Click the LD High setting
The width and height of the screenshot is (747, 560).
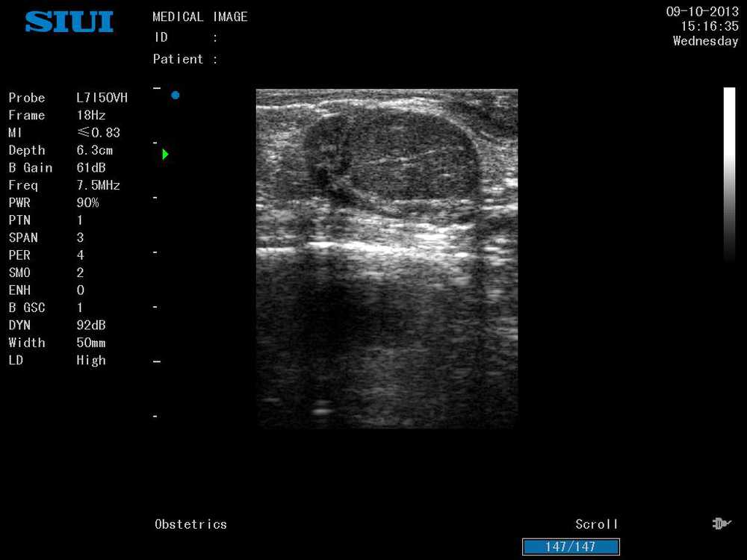coord(91,360)
